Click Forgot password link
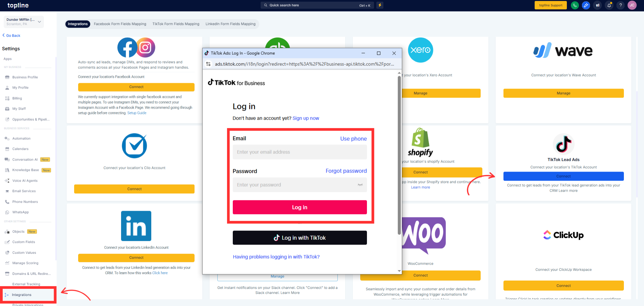 click(346, 171)
